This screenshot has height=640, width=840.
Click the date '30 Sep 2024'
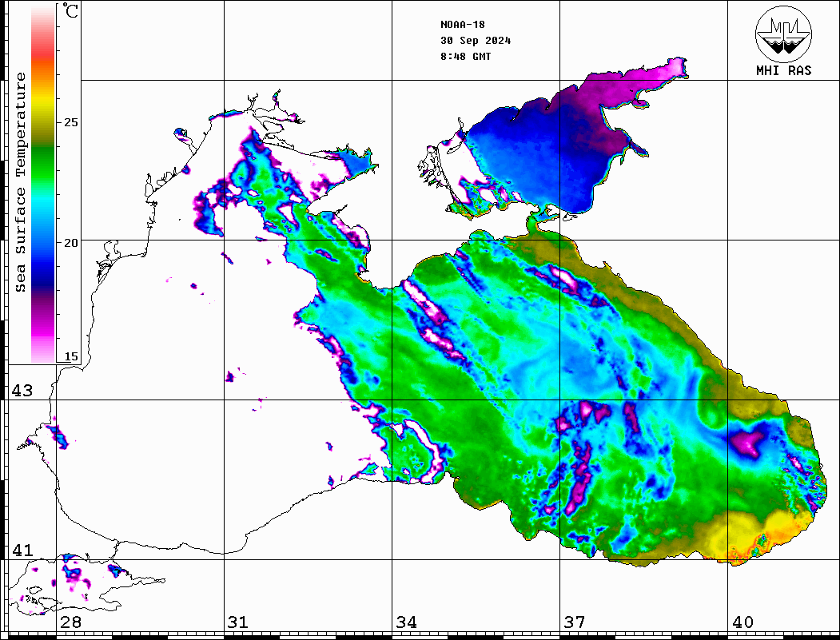point(476,41)
